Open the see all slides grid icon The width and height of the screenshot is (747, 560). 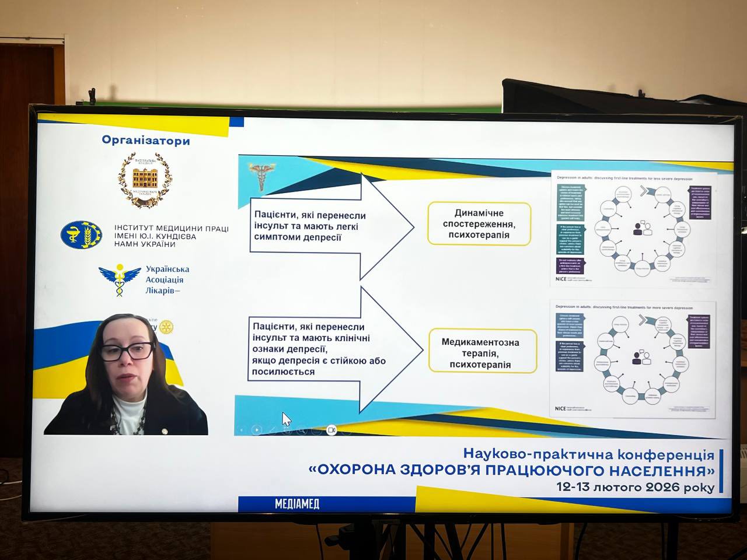point(287,430)
